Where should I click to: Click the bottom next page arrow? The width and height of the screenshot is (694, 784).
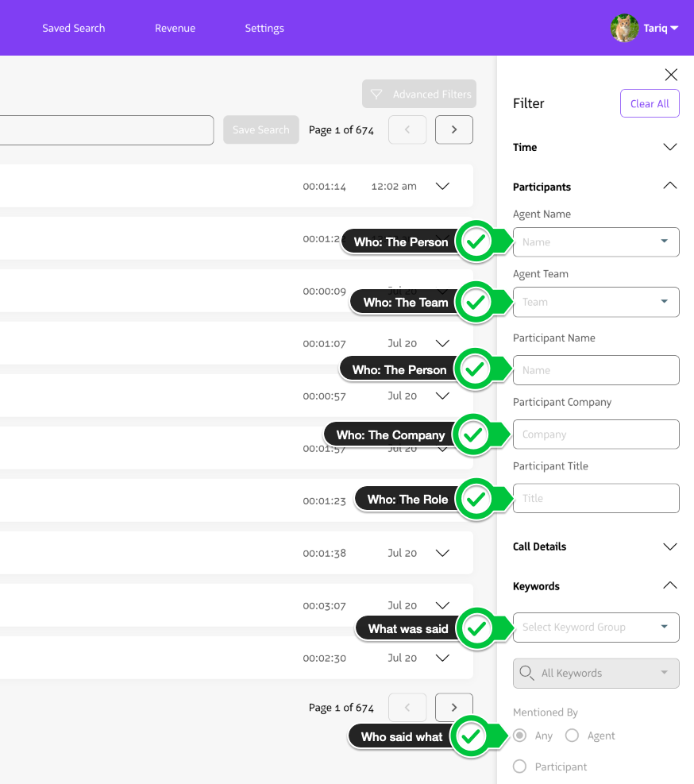coord(454,707)
